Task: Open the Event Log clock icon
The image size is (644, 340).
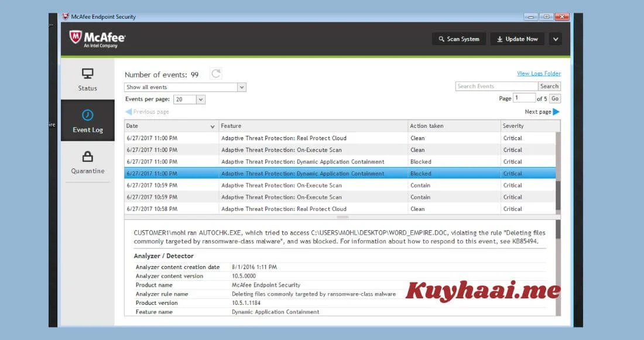Action: tap(87, 115)
